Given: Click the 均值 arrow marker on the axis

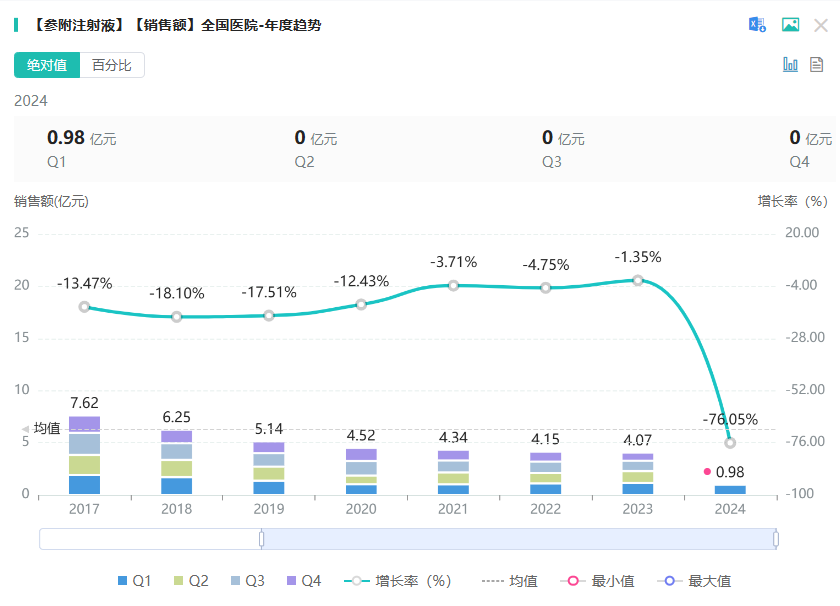Looking at the screenshot, I should pos(25,429).
